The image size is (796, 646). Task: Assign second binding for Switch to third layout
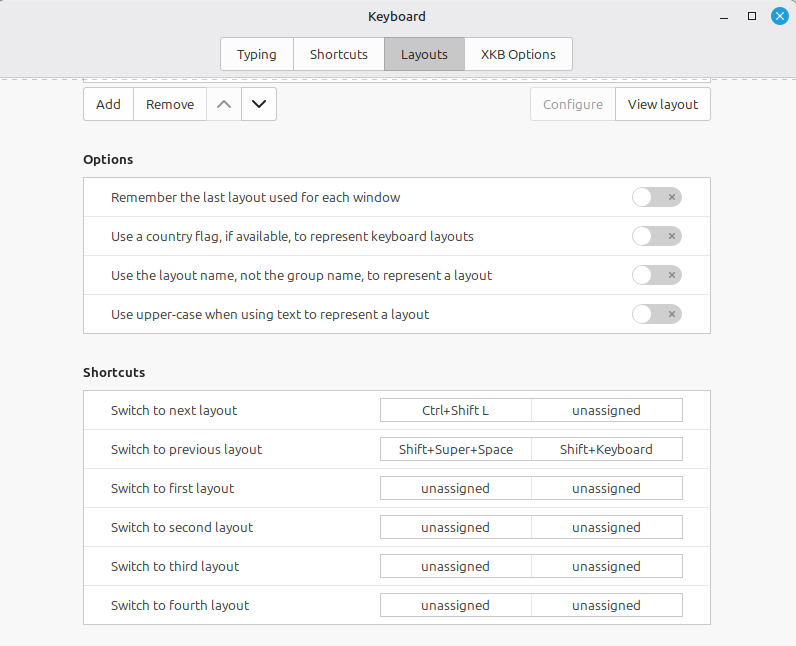[607, 566]
